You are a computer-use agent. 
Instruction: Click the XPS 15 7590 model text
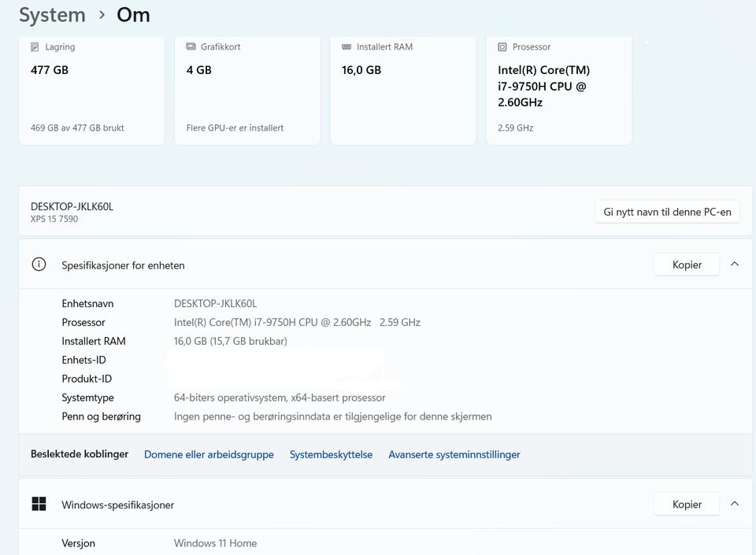(54, 219)
